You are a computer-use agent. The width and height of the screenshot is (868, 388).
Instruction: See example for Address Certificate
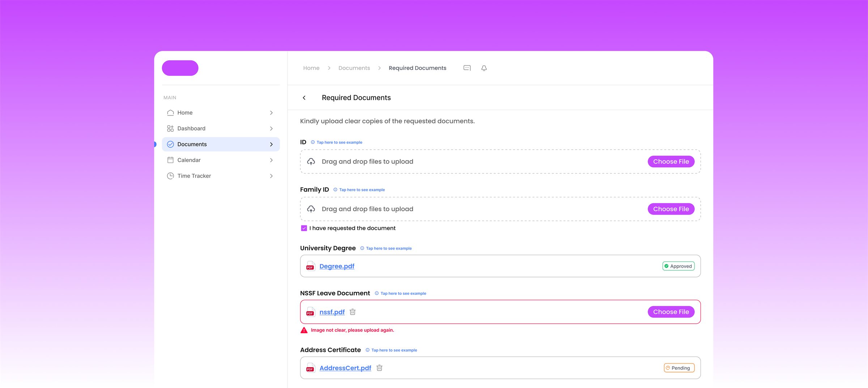click(391, 350)
